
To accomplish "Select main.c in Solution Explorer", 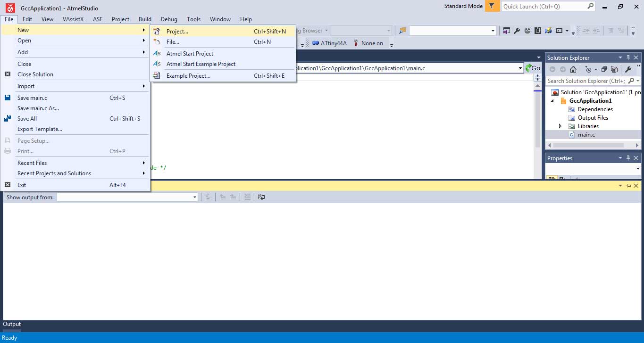I will tap(586, 134).
